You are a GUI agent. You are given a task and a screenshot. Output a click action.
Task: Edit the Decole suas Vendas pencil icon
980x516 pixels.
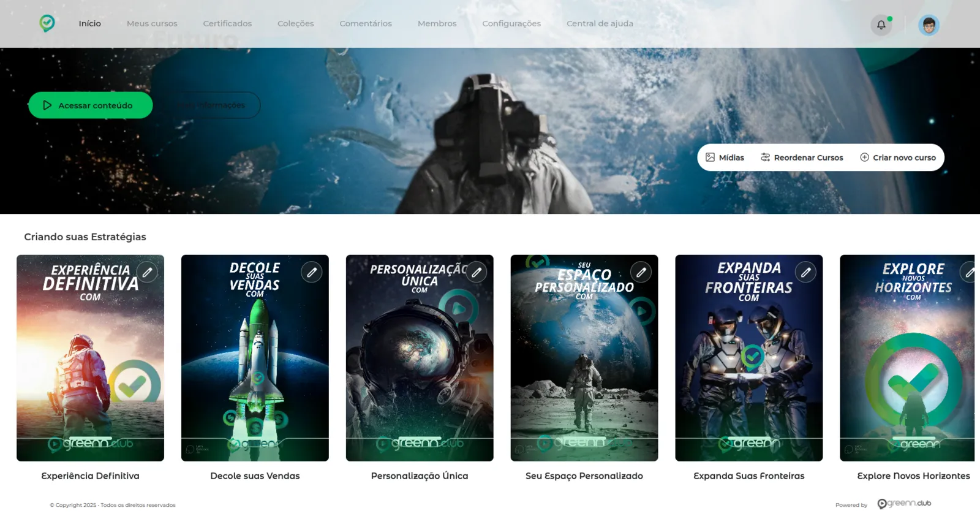point(312,272)
